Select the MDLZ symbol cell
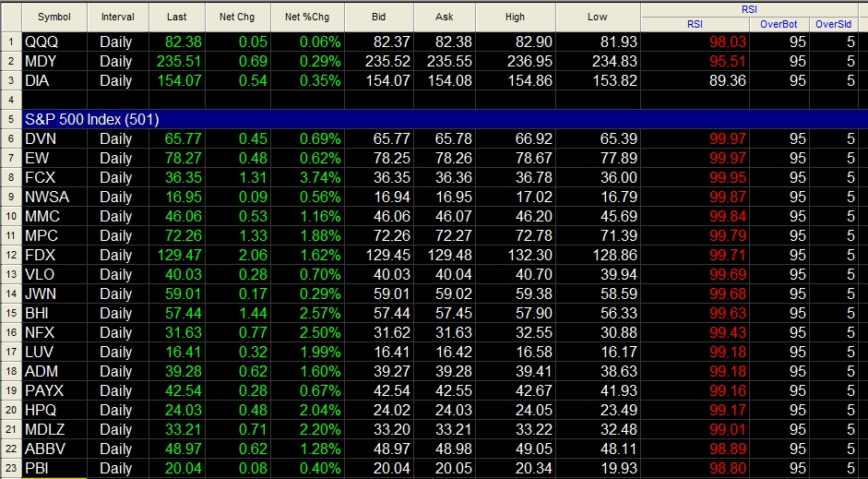 tap(54, 429)
